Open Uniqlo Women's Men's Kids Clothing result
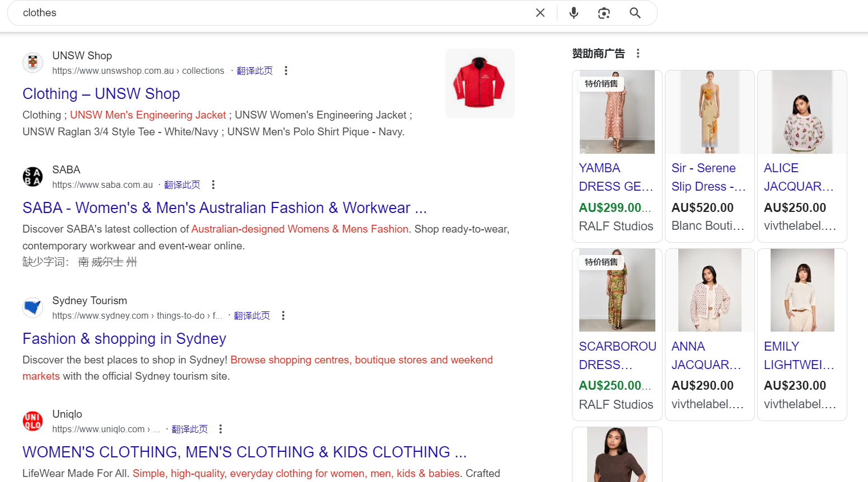868x482 pixels. [x=245, y=452]
